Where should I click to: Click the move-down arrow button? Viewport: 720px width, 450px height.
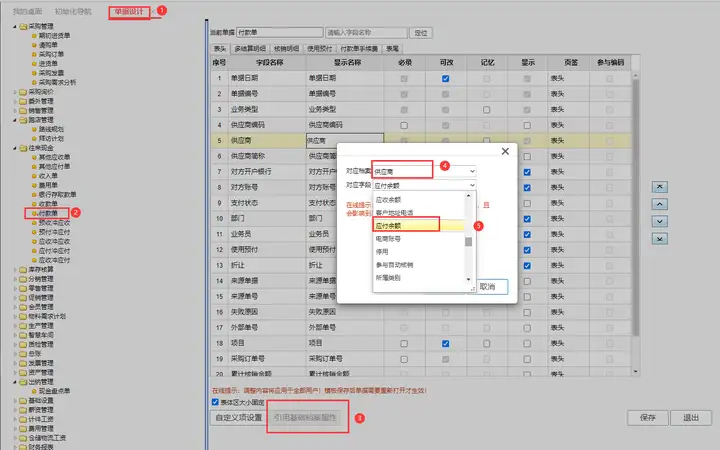tap(659, 221)
